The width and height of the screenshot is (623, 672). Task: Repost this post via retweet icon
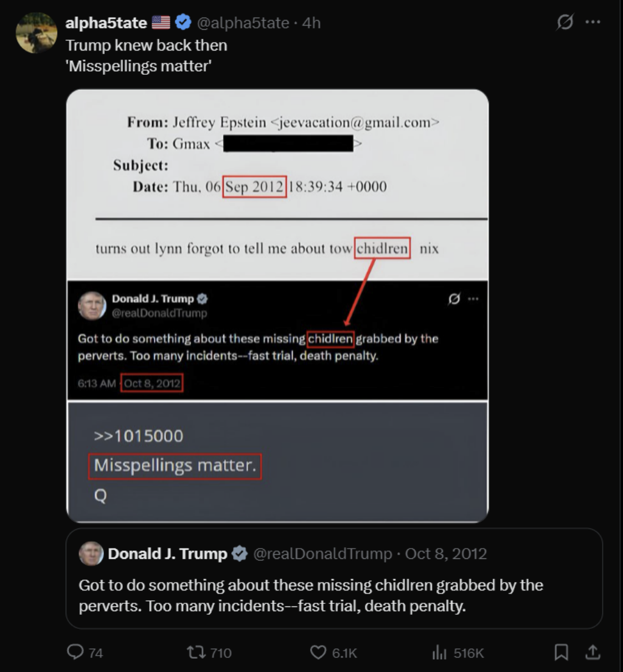click(x=197, y=653)
